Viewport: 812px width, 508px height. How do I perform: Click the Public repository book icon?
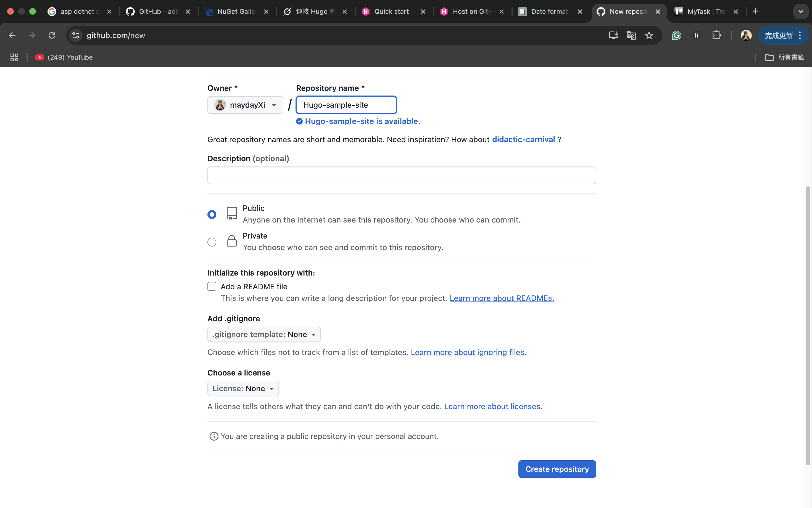(231, 213)
